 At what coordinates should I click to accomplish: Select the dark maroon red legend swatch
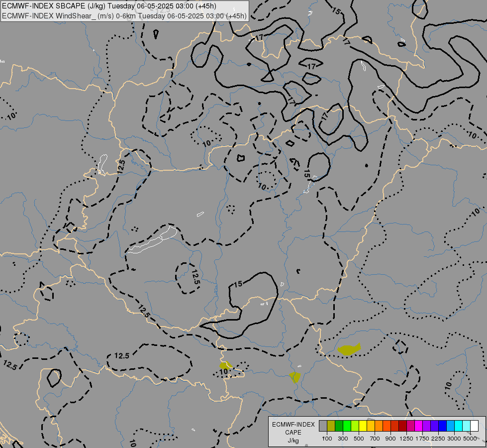pos(403,426)
